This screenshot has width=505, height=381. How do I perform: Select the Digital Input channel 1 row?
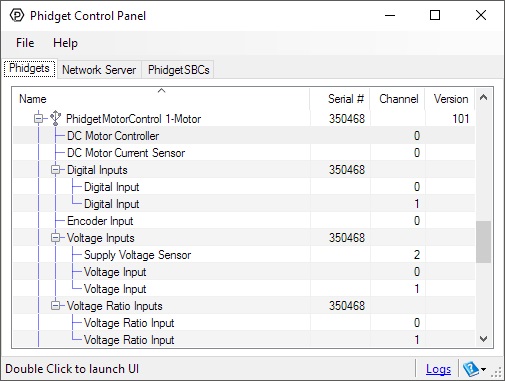tap(244, 204)
